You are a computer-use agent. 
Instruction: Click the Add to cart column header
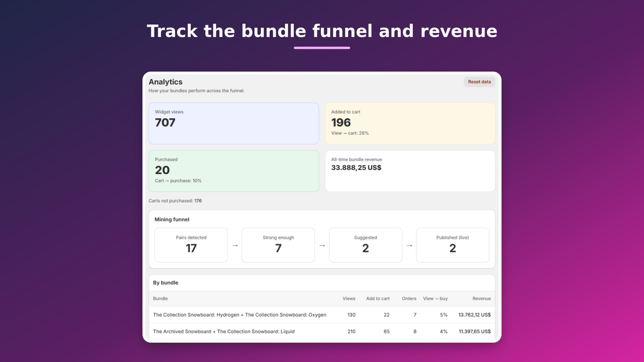[378, 299]
